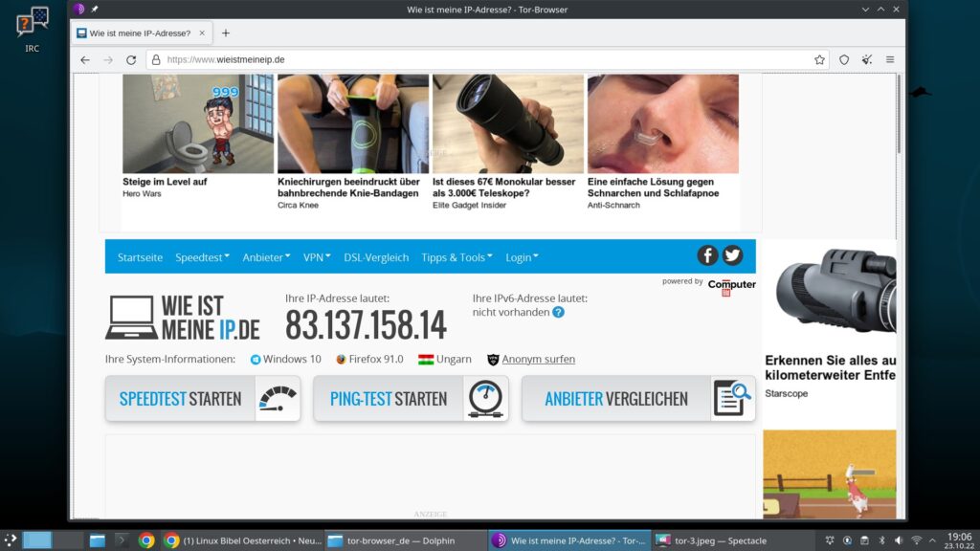Click the 'Firefox 91.0' browser info text
Viewport: 980px width, 551px height.
tap(375, 360)
